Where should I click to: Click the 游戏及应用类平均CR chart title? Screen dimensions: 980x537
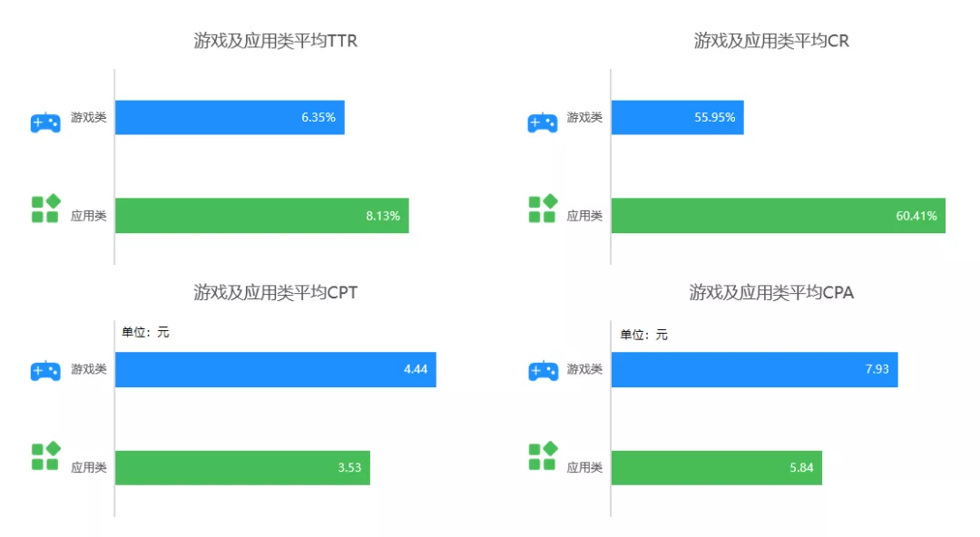coord(771,41)
